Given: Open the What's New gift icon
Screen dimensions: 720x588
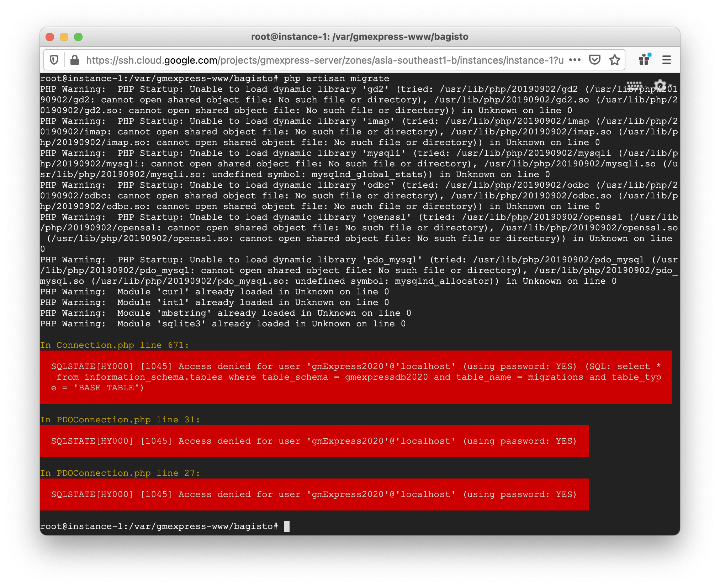Looking at the screenshot, I should [x=644, y=59].
